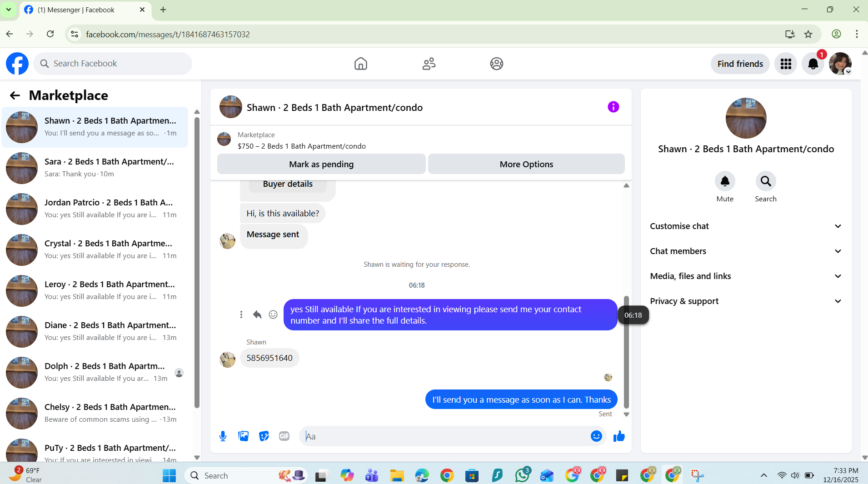Viewport: 868px width, 484px height.
Task: Expand the Customise chat section
Action: (746, 226)
